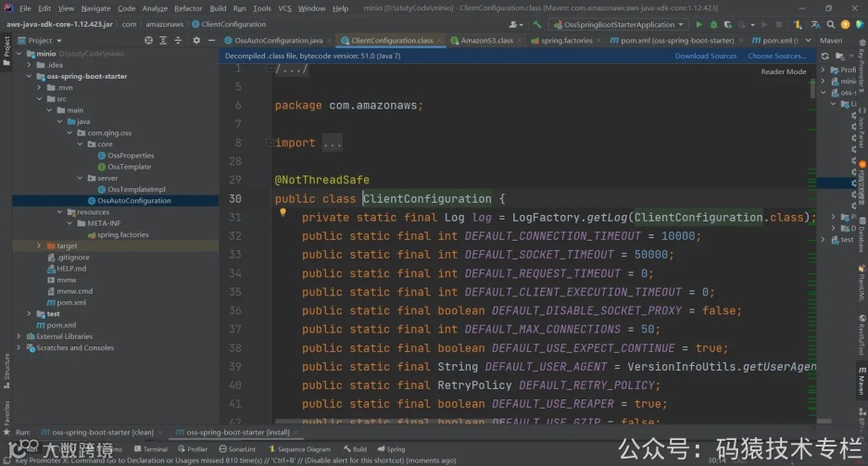
Task: Click the intention lightbulb on line 31
Action: pyautogui.click(x=283, y=212)
